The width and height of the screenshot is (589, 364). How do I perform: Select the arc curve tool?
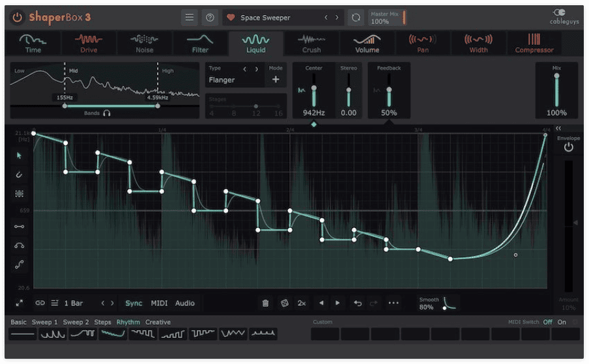[x=19, y=245]
